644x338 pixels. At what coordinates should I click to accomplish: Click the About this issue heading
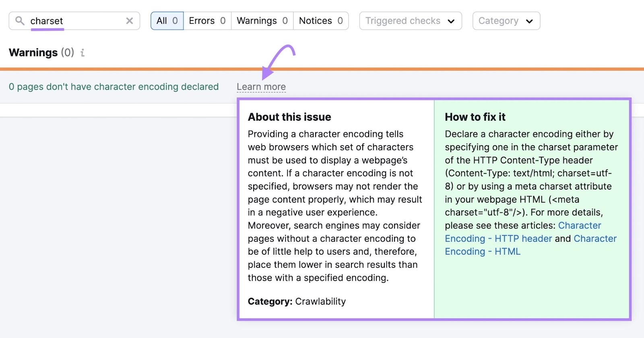click(x=289, y=117)
